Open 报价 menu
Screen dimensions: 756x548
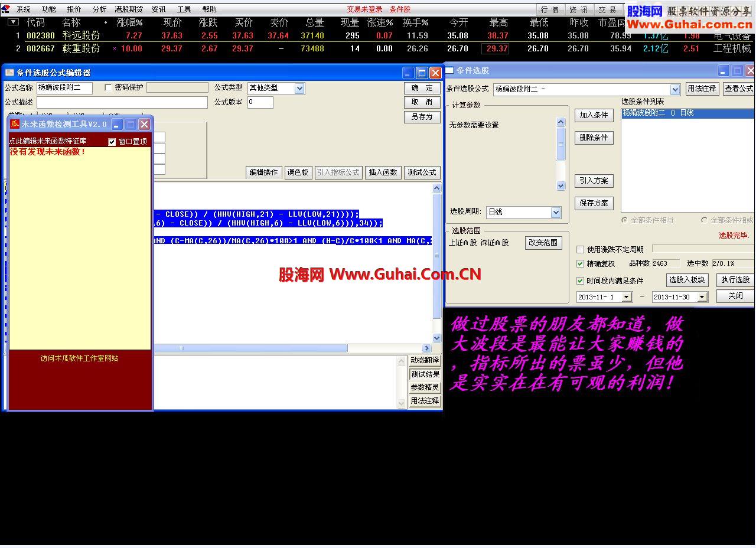74,9
